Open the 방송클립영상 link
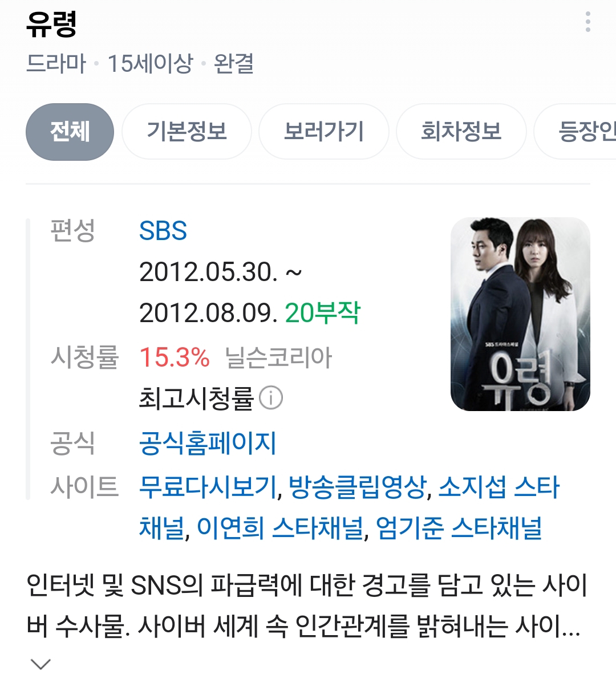616x695 pixels. pyautogui.click(x=358, y=487)
